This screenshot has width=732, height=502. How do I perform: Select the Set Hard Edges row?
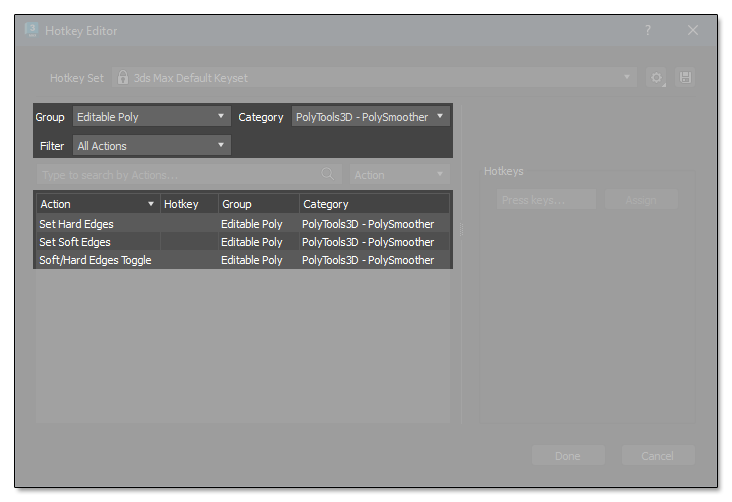click(x=97, y=224)
